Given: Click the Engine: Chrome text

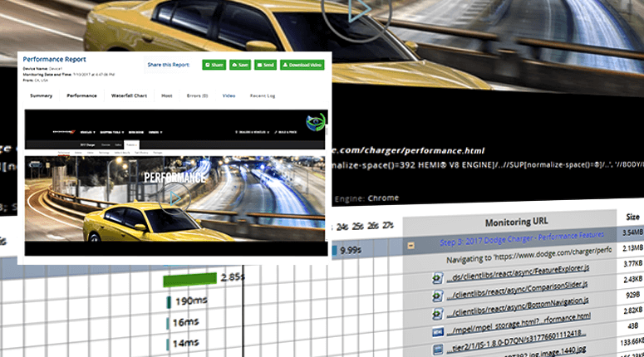Looking at the screenshot, I should [x=366, y=198].
